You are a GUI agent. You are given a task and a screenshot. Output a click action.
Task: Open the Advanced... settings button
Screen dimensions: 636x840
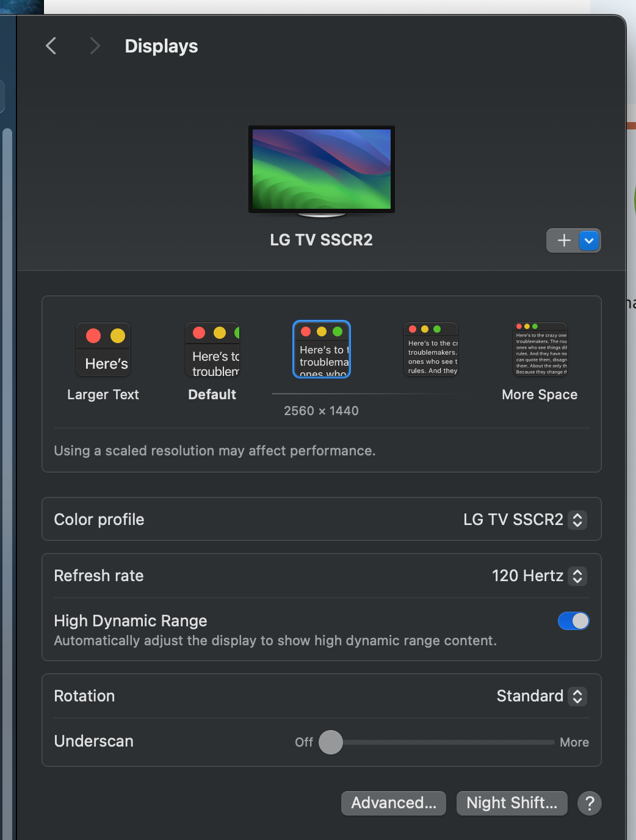[x=394, y=803]
